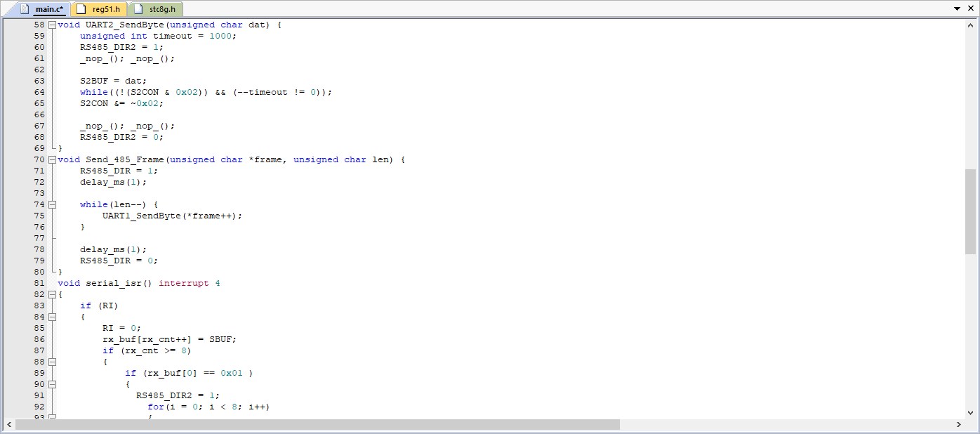Switch to the main.c tab

point(48,9)
